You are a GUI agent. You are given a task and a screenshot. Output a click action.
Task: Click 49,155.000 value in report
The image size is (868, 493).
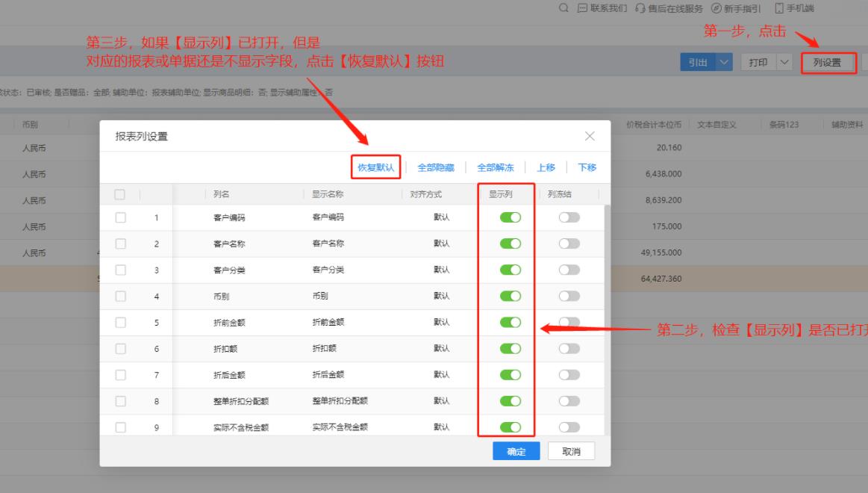[661, 252]
